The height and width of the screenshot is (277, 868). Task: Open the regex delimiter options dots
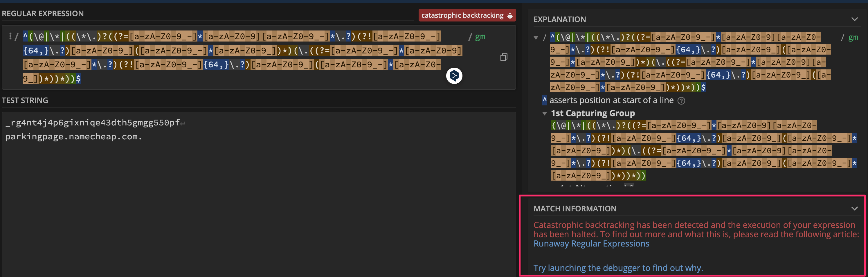coord(10,36)
